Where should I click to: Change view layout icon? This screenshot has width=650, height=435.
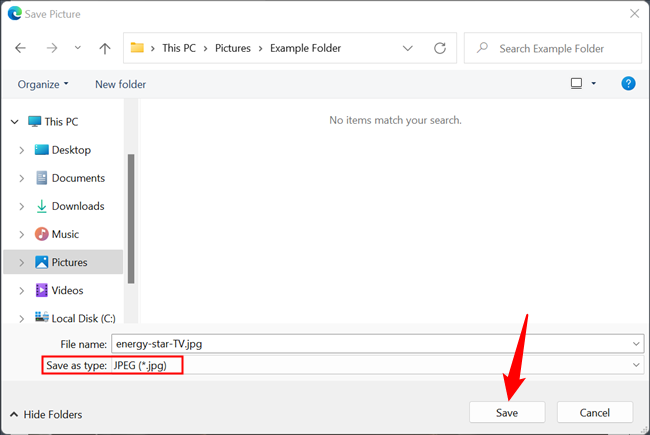point(576,83)
